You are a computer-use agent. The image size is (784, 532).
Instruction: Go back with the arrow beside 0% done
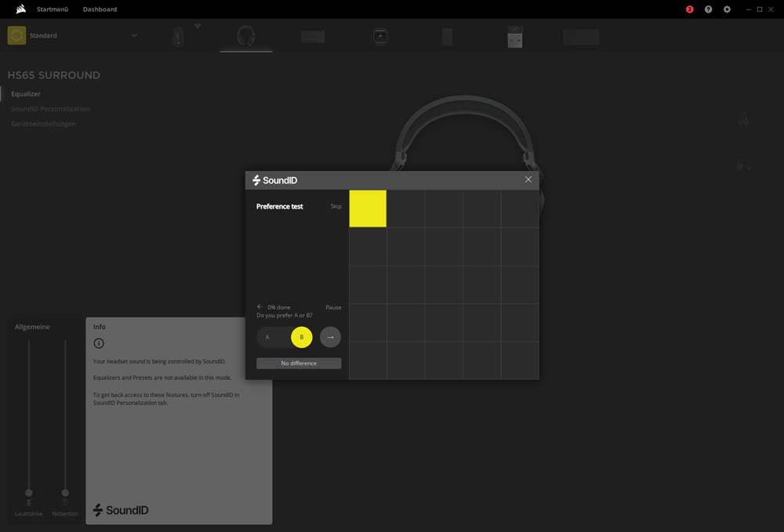tap(260, 306)
